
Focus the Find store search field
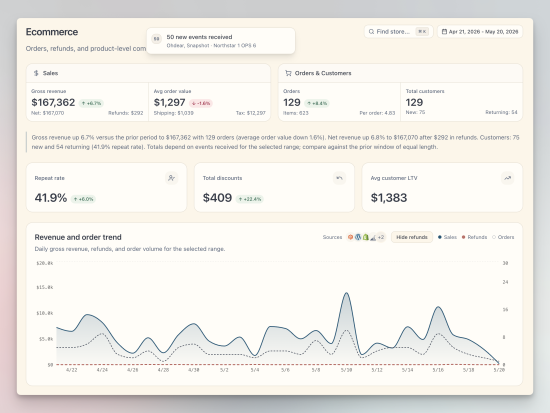coord(398,32)
